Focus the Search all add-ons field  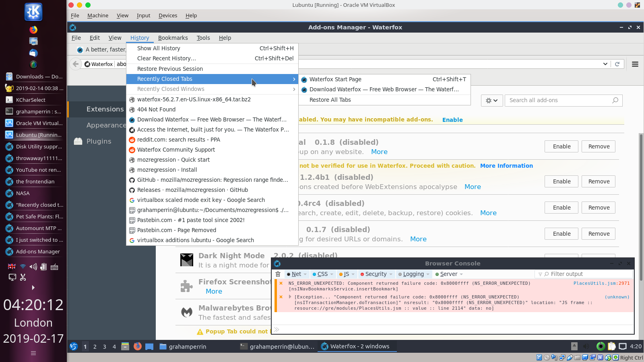563,100
